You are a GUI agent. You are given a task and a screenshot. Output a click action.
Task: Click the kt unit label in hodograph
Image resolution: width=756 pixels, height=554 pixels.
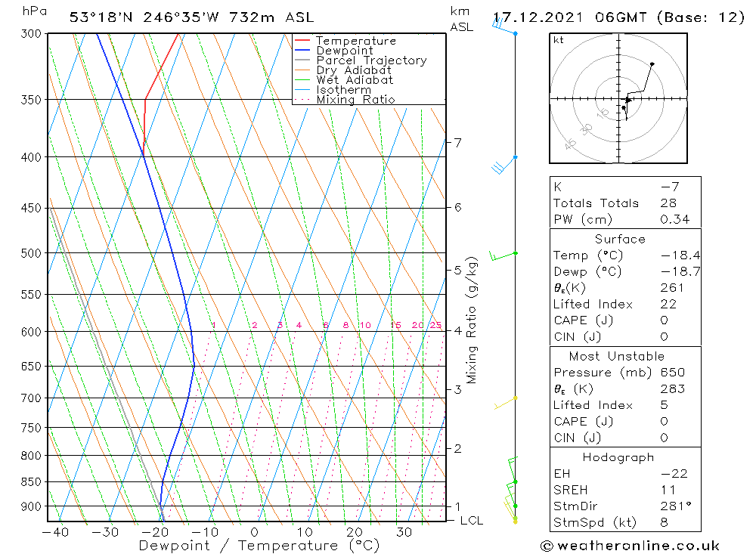tap(559, 40)
